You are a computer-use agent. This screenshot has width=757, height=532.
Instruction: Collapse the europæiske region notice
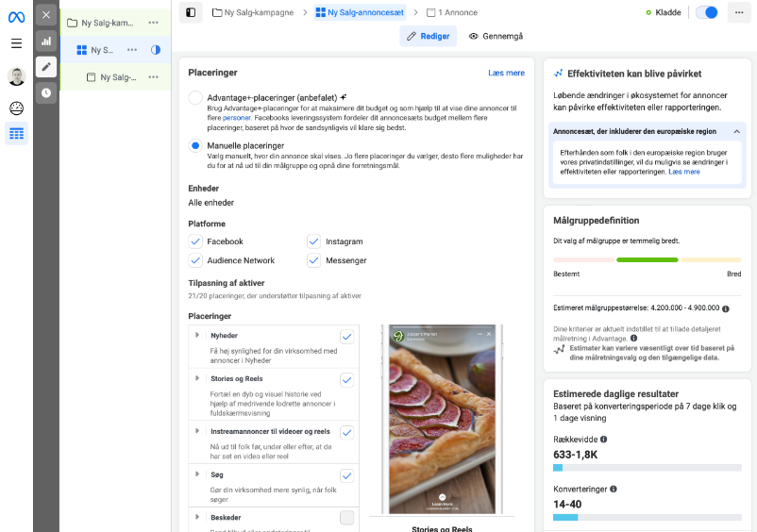[737, 131]
